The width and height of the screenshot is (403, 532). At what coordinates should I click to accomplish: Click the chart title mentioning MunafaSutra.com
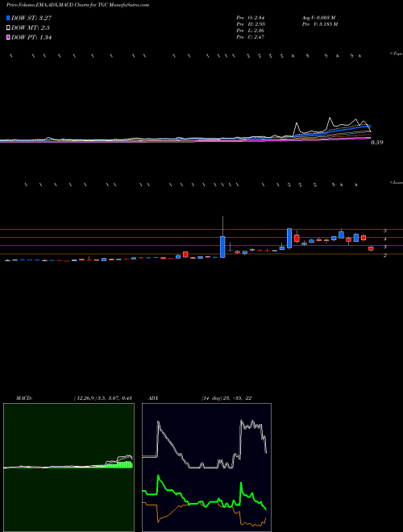click(x=78, y=5)
